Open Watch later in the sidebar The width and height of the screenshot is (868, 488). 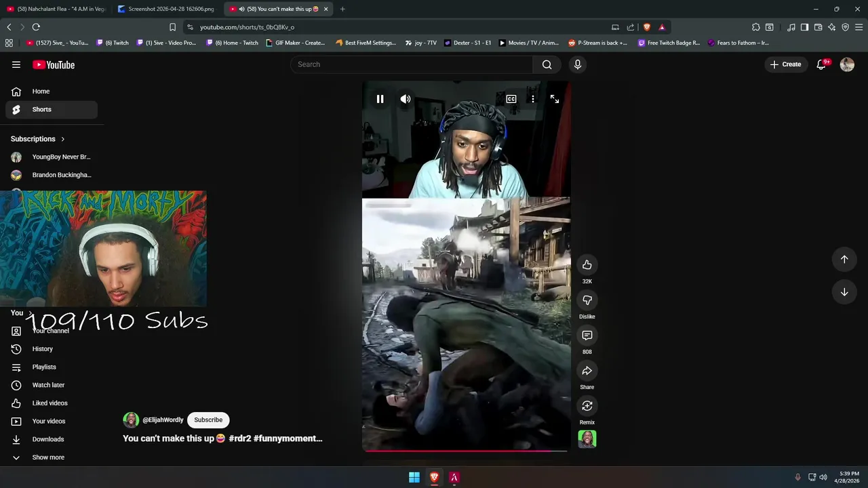52,385
